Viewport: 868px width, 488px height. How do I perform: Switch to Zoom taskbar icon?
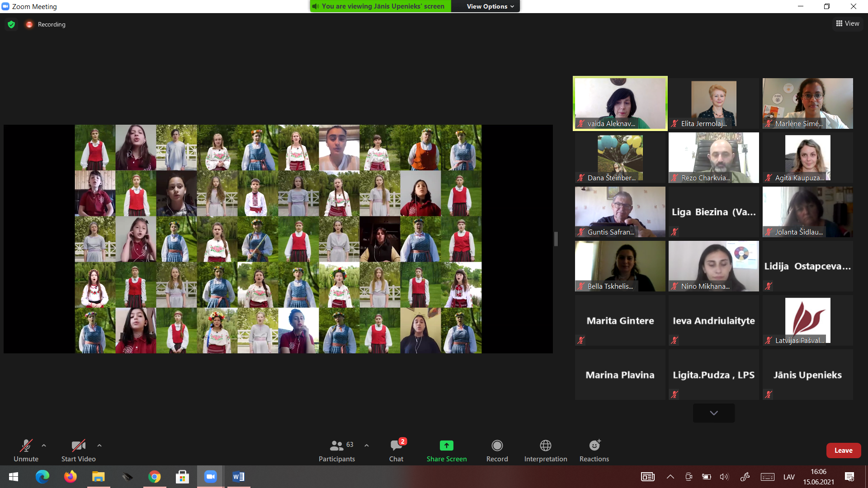click(x=210, y=477)
